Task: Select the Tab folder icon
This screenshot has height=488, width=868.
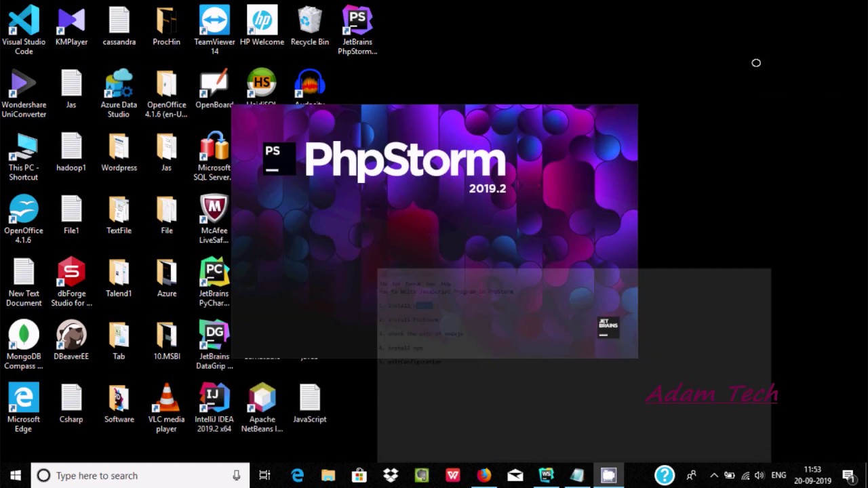Action: pos(119,335)
